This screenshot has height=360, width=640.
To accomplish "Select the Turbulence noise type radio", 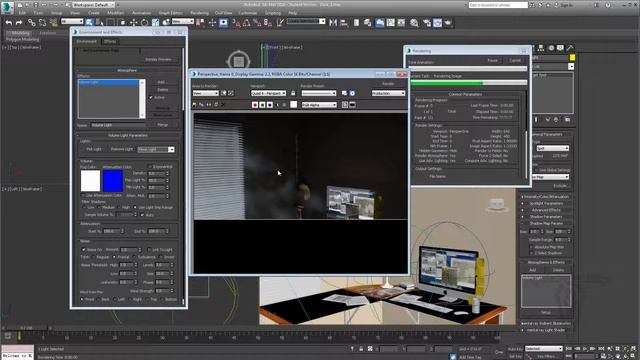I will (134, 257).
